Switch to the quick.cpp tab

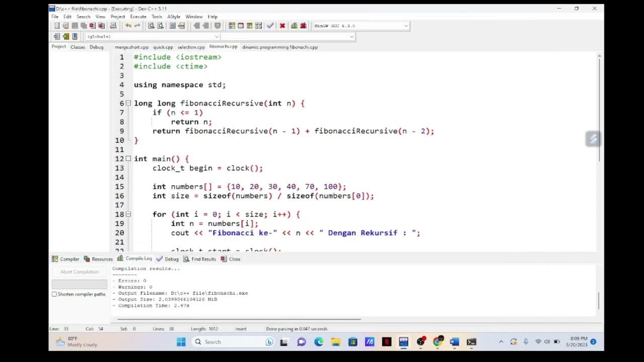coord(163,47)
